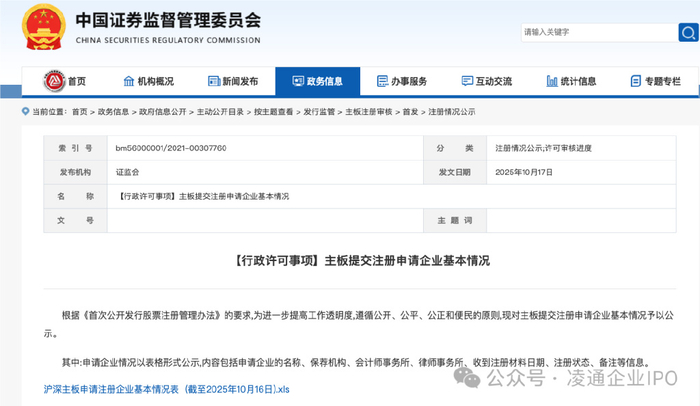
Task: Click the newspaper icon beside 新闻发布
Action: [214, 81]
